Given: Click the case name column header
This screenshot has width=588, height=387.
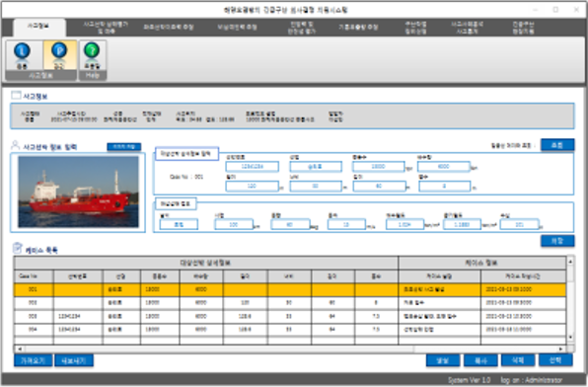Looking at the screenshot, I should coord(439,276).
